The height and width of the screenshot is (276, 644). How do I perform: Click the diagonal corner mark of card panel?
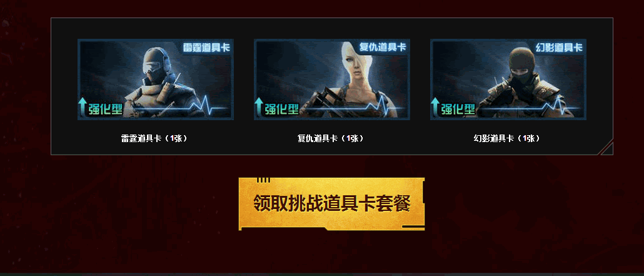(606, 147)
